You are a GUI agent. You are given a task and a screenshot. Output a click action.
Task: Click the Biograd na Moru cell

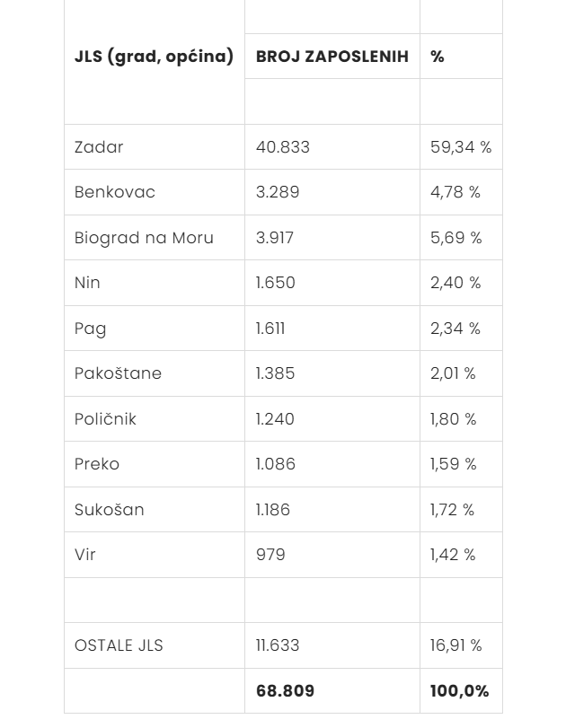144,238
